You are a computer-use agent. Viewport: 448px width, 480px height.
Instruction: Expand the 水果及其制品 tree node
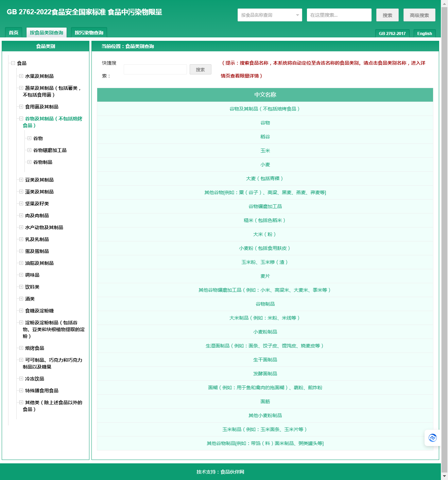point(21,76)
